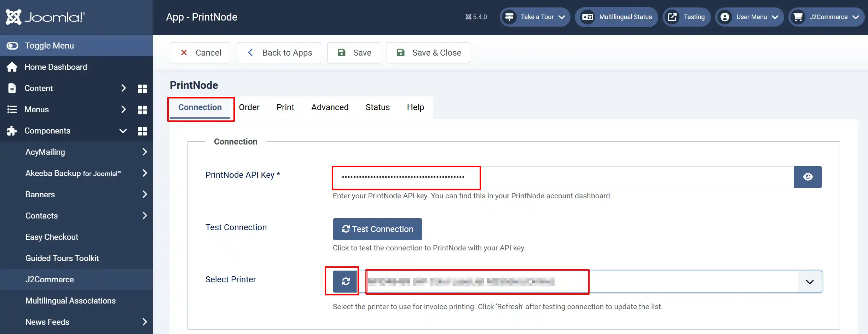Screen dimensions: 868x334
Task: Open the Testing site preview link
Action: point(686,17)
